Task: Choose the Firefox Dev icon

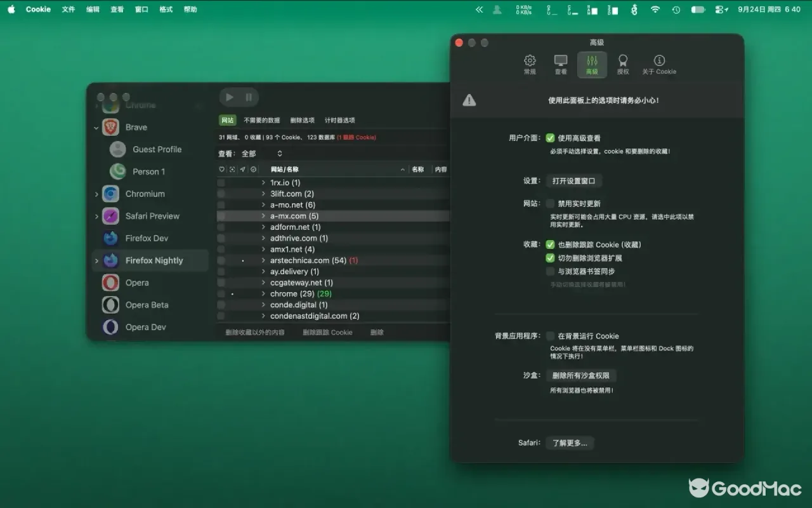Action: [110, 238]
